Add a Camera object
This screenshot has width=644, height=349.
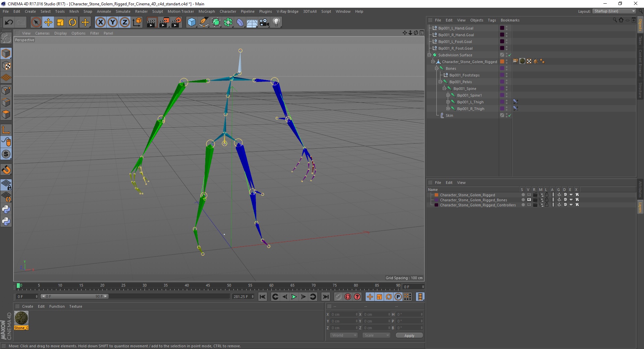pyautogui.click(x=264, y=22)
